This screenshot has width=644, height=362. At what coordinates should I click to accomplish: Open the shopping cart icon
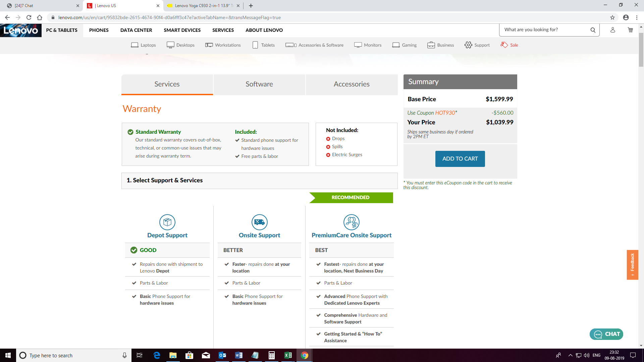[630, 30]
